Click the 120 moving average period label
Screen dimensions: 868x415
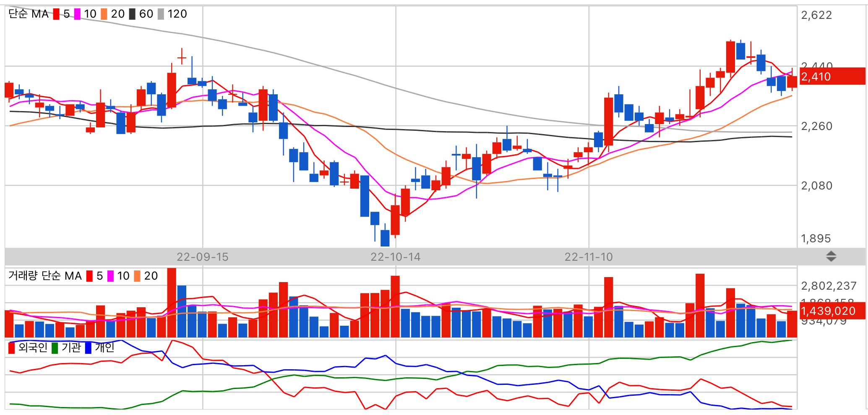(x=177, y=14)
